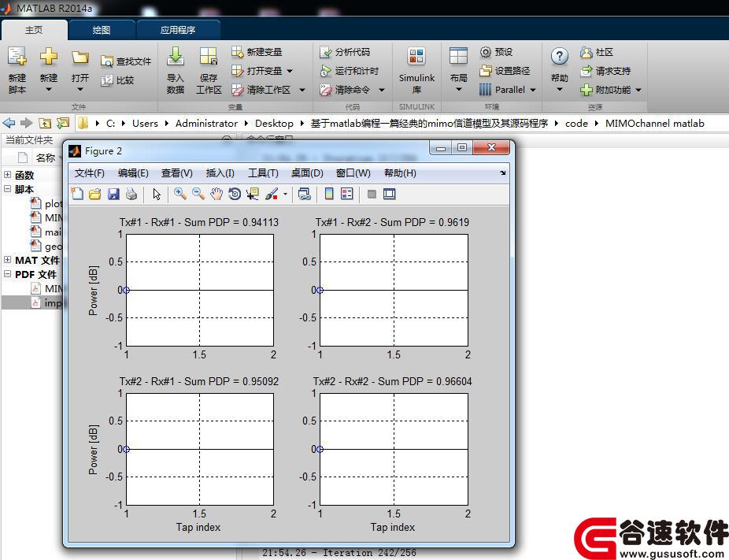Click the Link Plot icon

tap(305, 194)
